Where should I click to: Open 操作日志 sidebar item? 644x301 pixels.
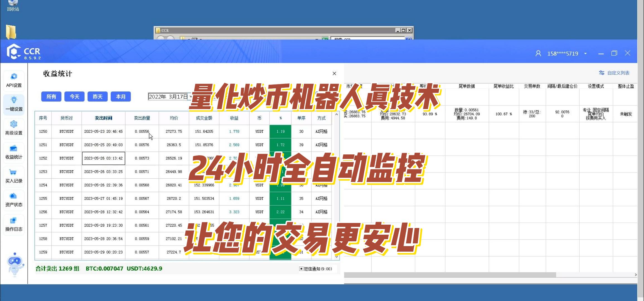(14, 224)
